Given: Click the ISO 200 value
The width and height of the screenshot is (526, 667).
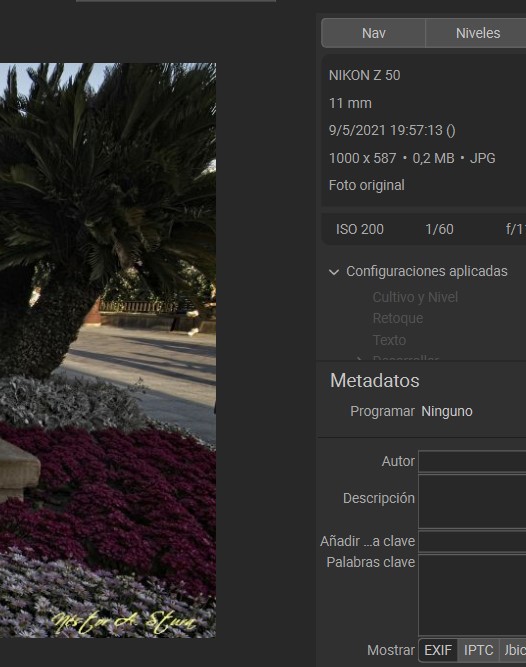Looking at the screenshot, I should 360,229.
